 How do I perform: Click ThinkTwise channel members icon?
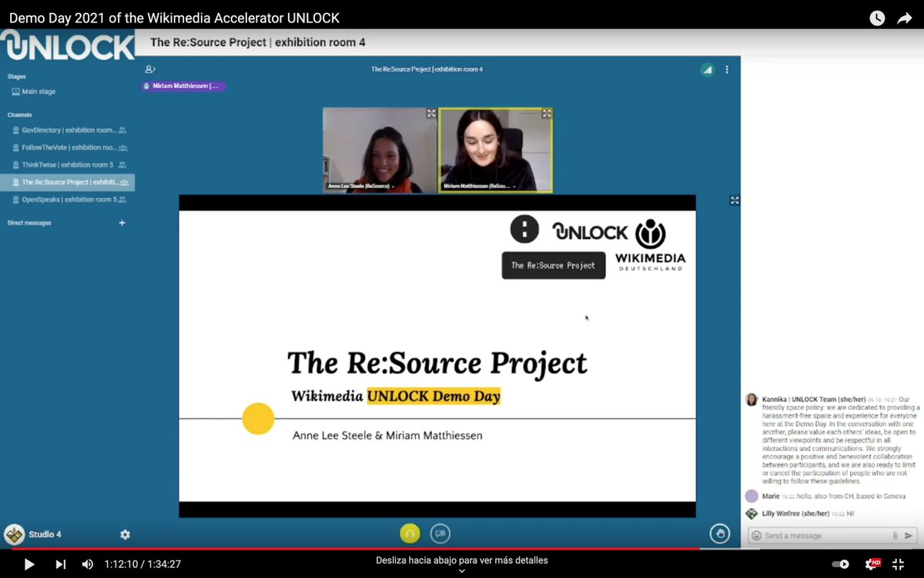pos(122,165)
